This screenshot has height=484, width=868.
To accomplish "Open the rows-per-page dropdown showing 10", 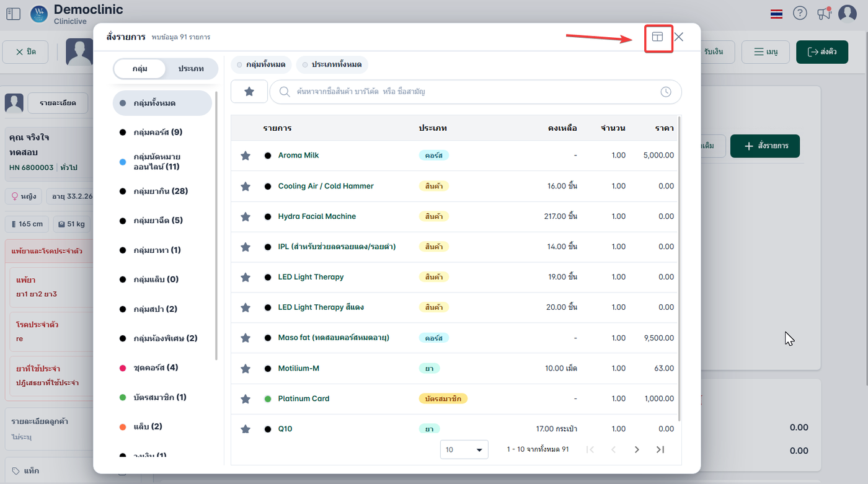I will pos(464,449).
